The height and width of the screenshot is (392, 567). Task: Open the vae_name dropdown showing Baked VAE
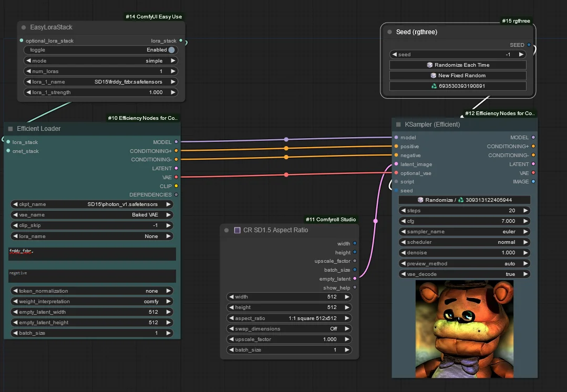tap(92, 215)
